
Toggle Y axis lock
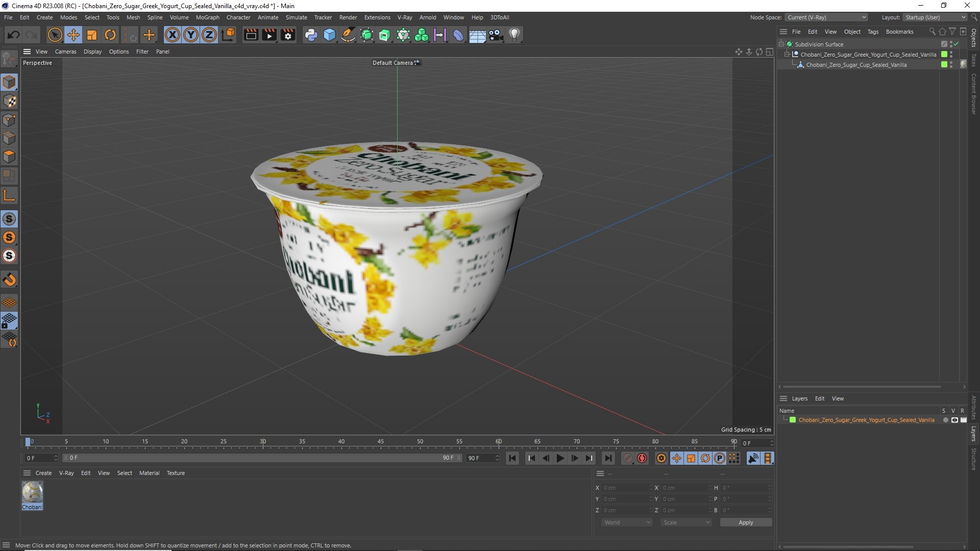191,35
